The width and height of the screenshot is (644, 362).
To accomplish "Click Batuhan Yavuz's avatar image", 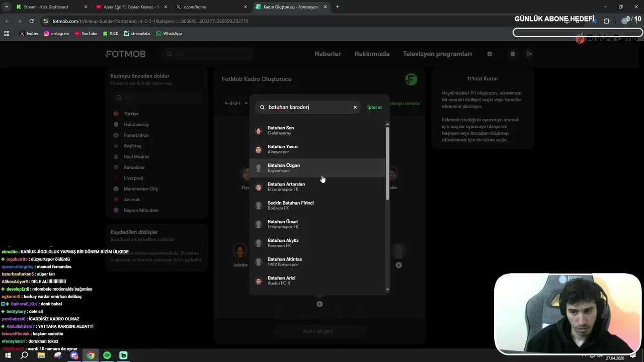I will 259,149.
